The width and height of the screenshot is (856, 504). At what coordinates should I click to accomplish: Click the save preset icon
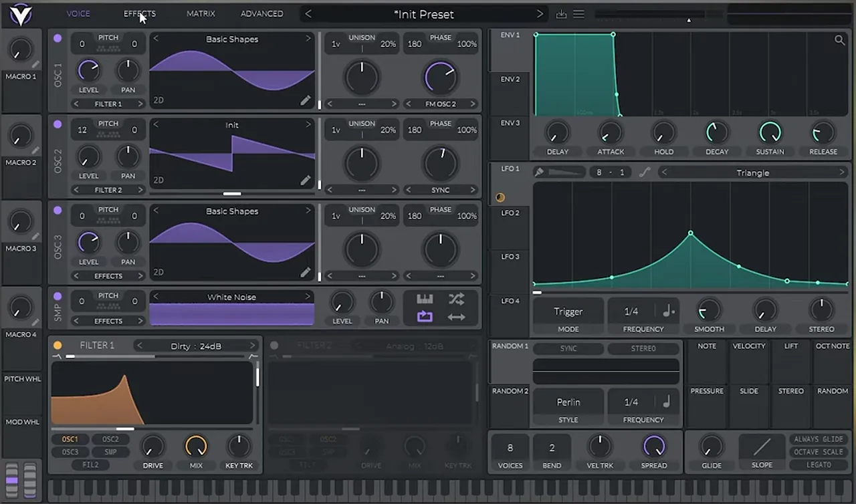[x=561, y=14]
